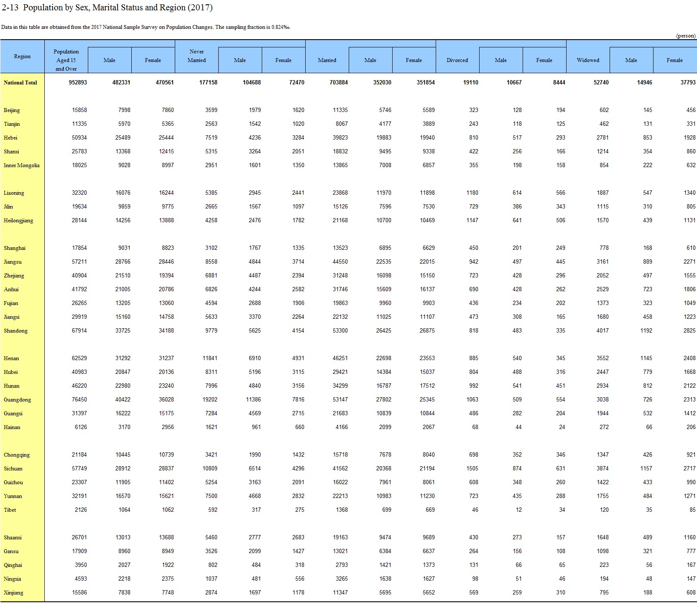Screen dimensions: 697x616
Task: Click the 'Tianjin' row label
Action: [x=12, y=124]
